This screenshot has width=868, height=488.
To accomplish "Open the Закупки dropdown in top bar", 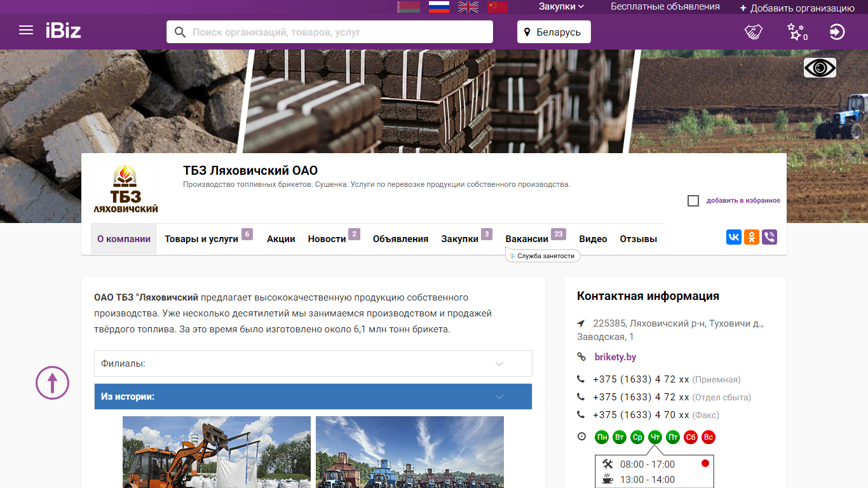I will (x=562, y=6).
